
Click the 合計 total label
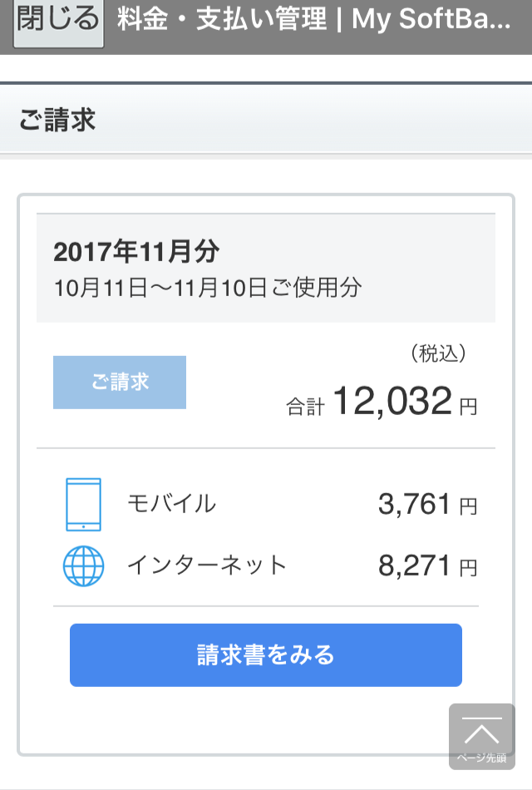[x=303, y=407]
